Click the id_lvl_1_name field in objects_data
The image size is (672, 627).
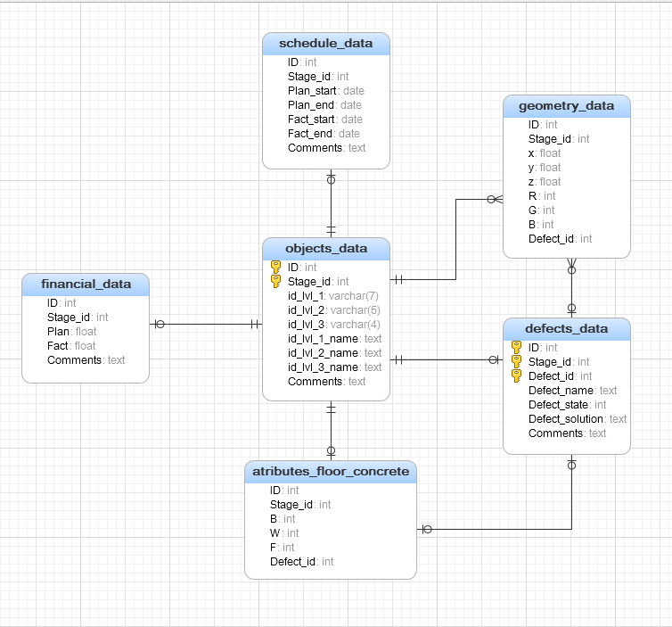click(334, 339)
